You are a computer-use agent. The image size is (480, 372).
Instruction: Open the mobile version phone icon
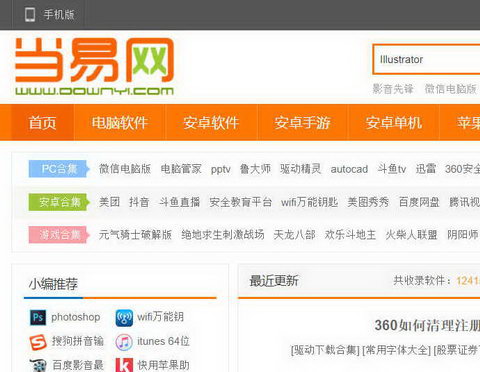coord(30,15)
